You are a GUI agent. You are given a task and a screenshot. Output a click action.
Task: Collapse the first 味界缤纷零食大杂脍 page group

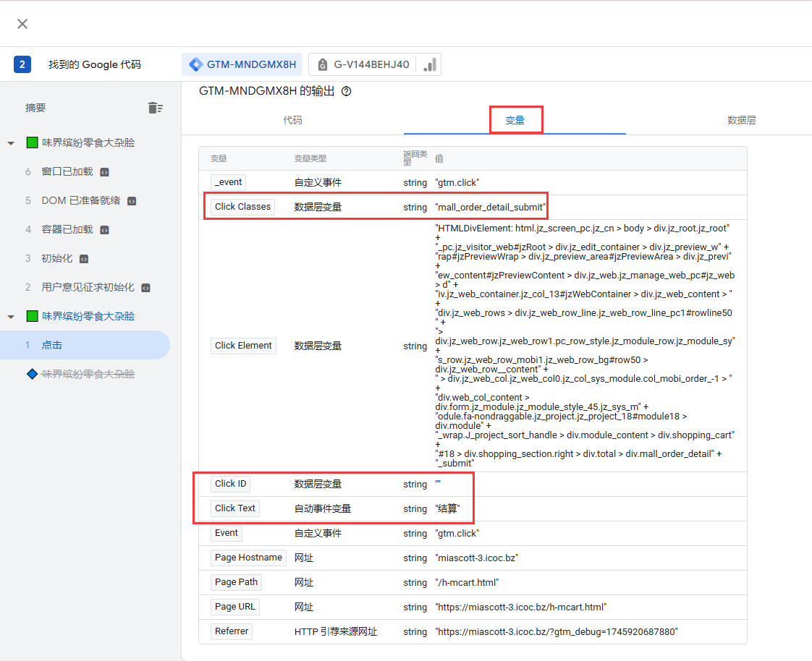click(11, 143)
